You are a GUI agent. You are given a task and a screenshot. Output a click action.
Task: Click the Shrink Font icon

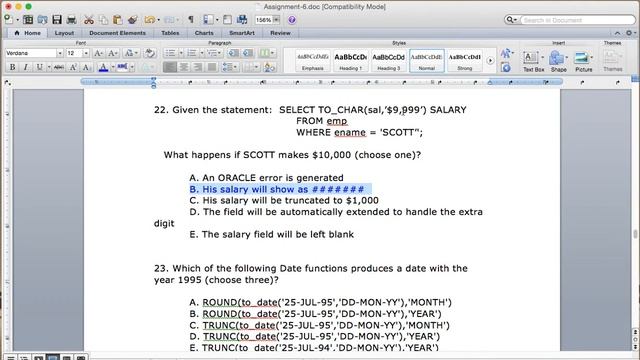[113, 53]
